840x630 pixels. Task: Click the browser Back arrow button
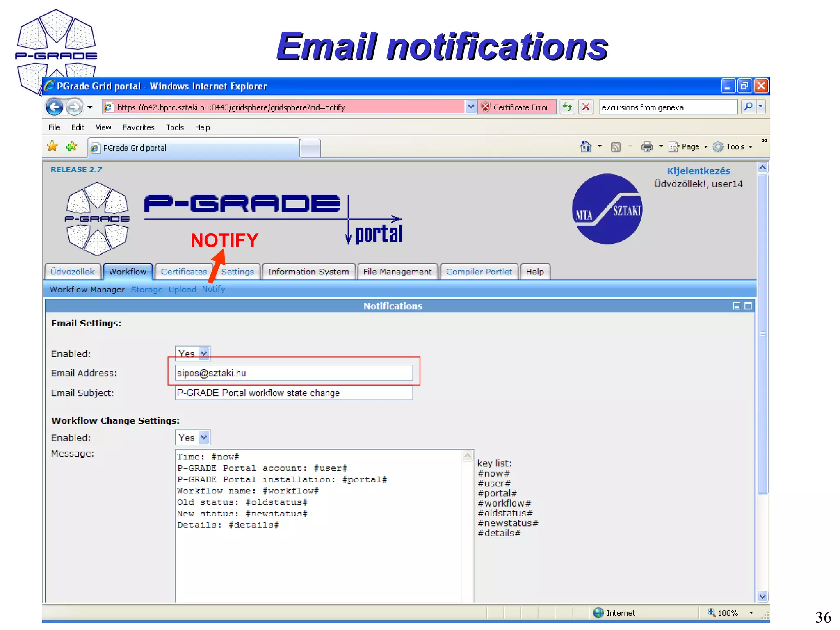[x=54, y=107]
